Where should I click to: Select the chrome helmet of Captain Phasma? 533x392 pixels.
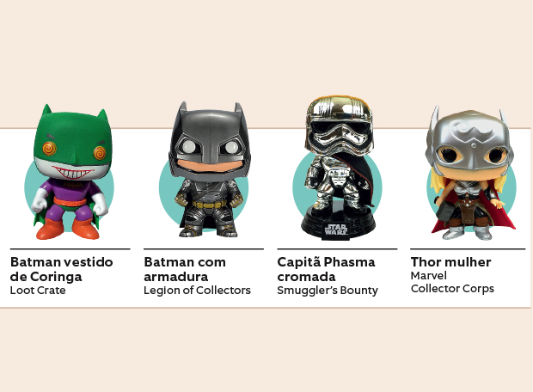pos(339,126)
